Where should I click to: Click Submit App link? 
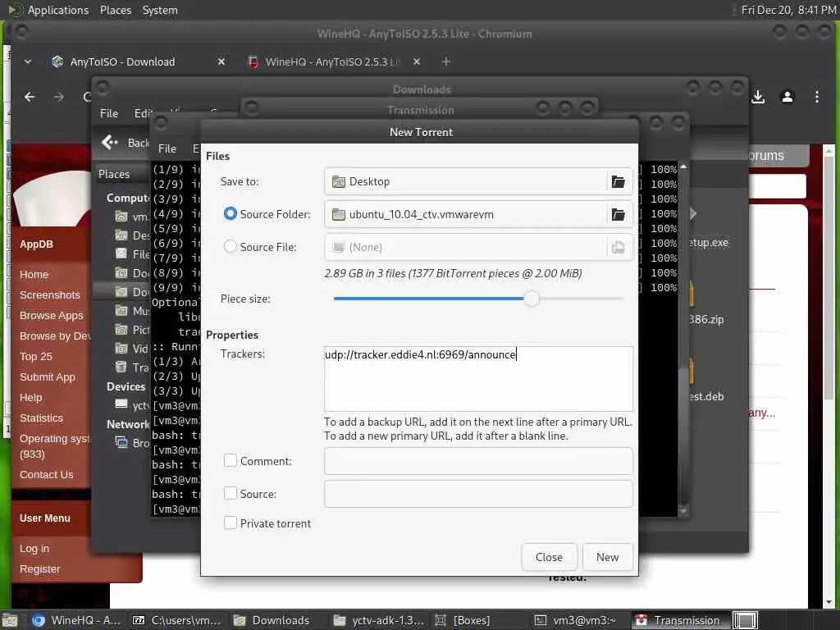47,377
